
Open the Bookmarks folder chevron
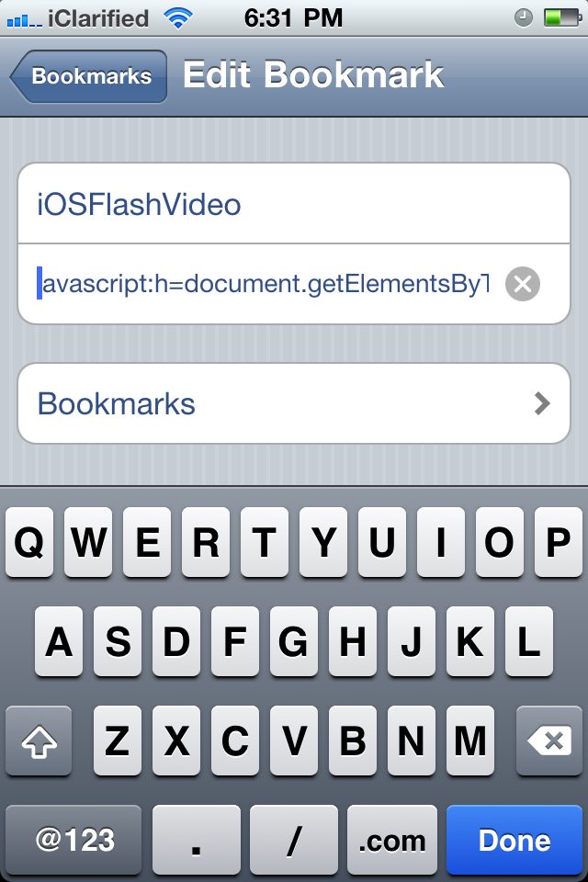(542, 403)
